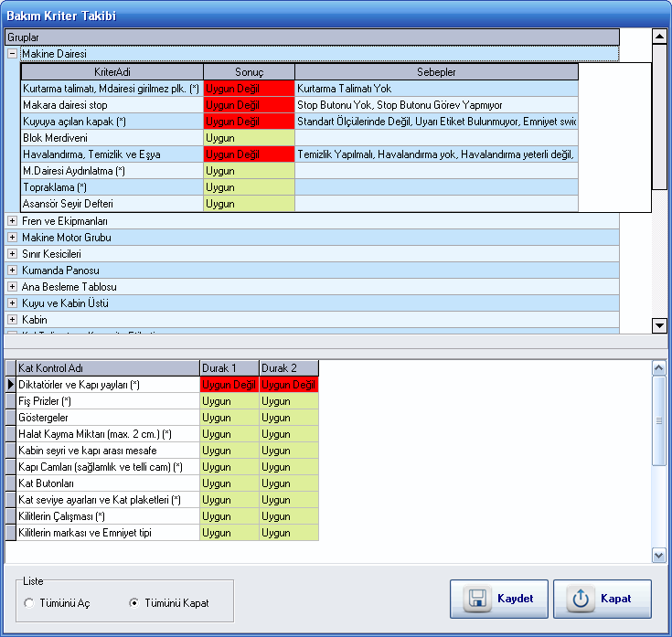Click row selector beside Fiş Prizler

[x=11, y=401]
